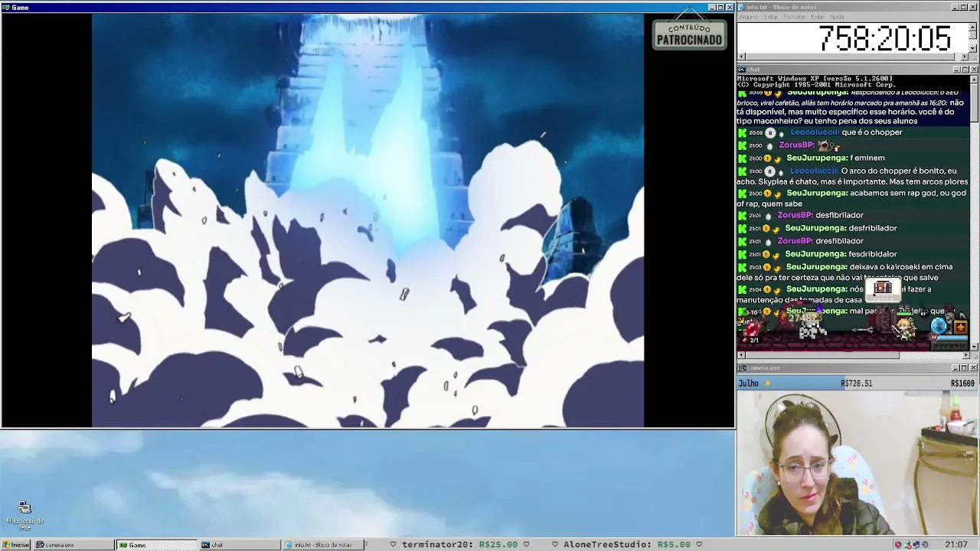Click the terminator20 donation ticker entry

click(460, 545)
